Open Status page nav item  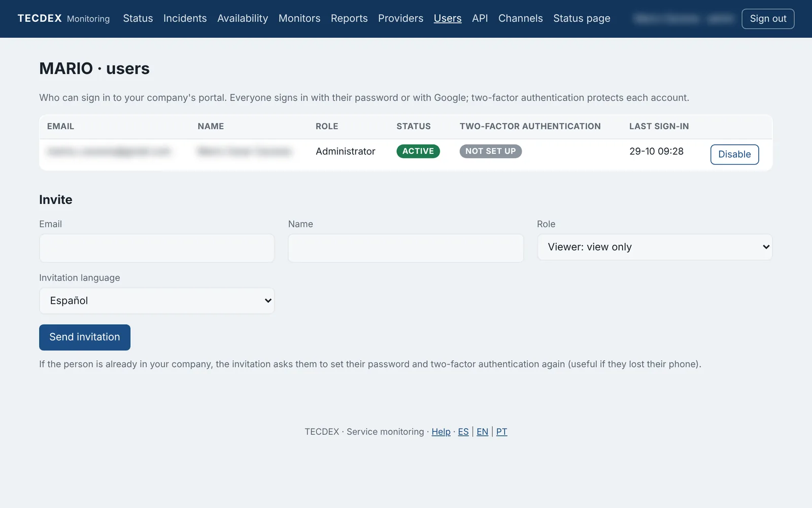pos(582,18)
